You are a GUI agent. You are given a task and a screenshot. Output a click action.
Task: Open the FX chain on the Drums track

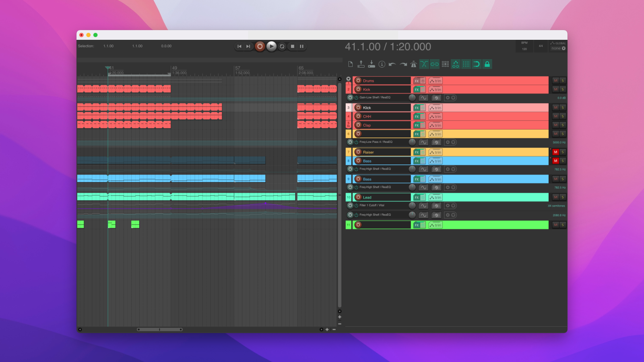point(417,81)
